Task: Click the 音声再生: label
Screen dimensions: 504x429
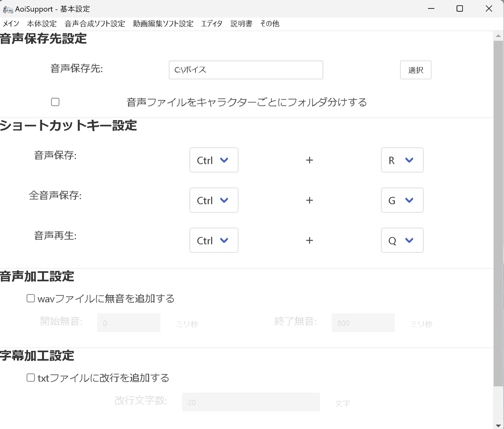Action: point(55,236)
